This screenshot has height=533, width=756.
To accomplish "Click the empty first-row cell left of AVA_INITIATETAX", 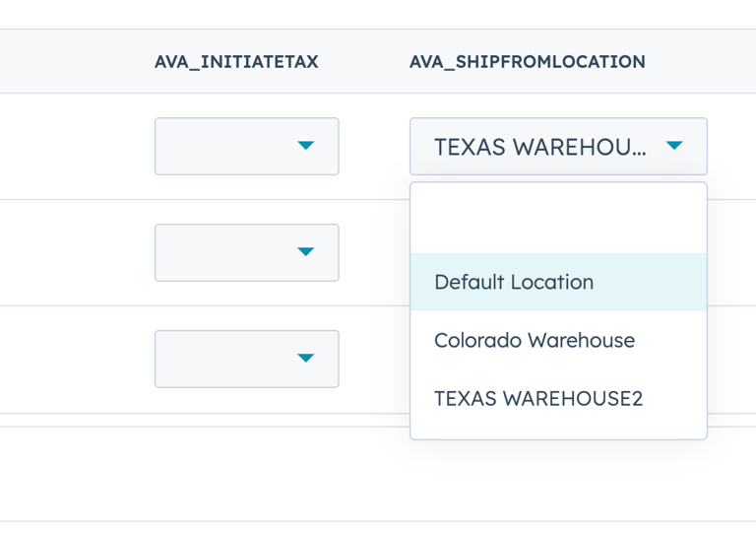I will pyautogui.click(x=69, y=146).
